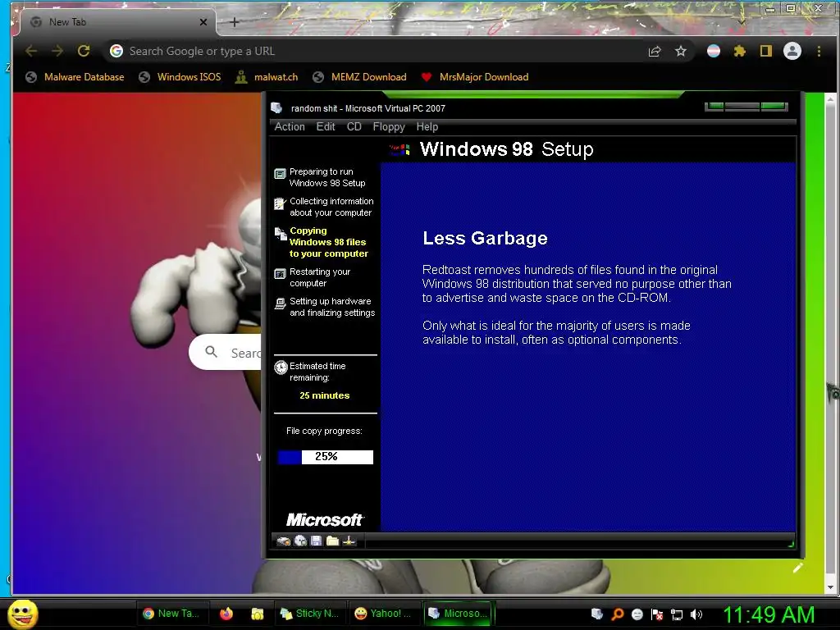Click the CD drive status icon in Virtual PC
This screenshot has height=630, width=840.
[300, 541]
